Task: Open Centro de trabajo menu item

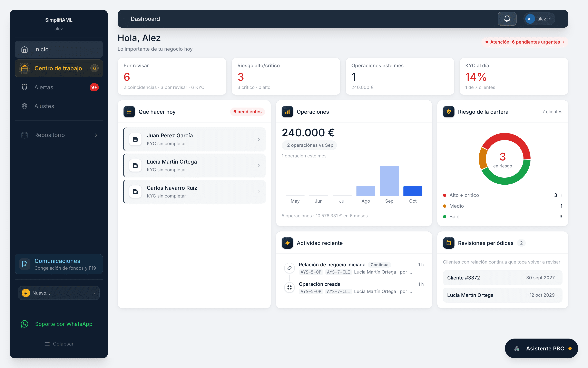Action: (x=59, y=68)
